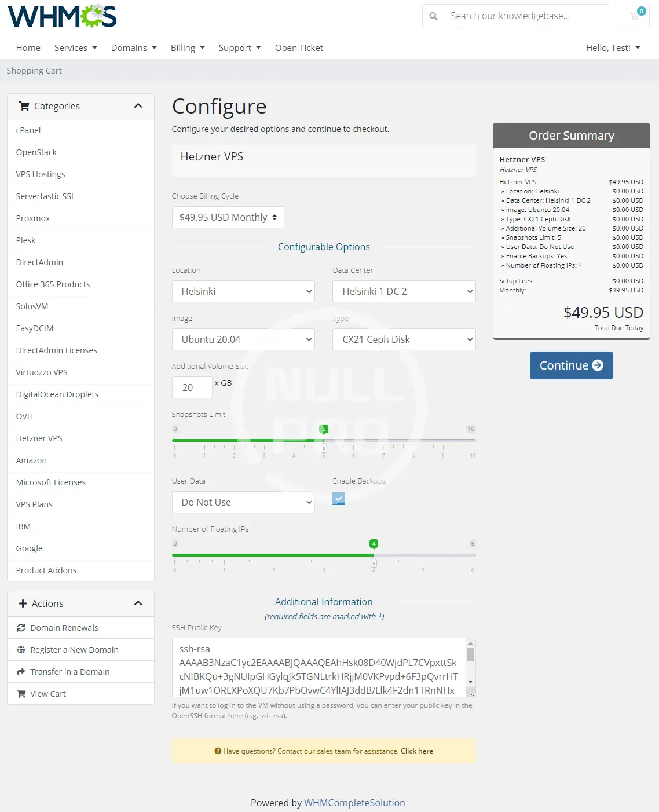Click the WHMCS logo
Image resolution: width=659 pixels, height=812 pixels.
click(62, 16)
